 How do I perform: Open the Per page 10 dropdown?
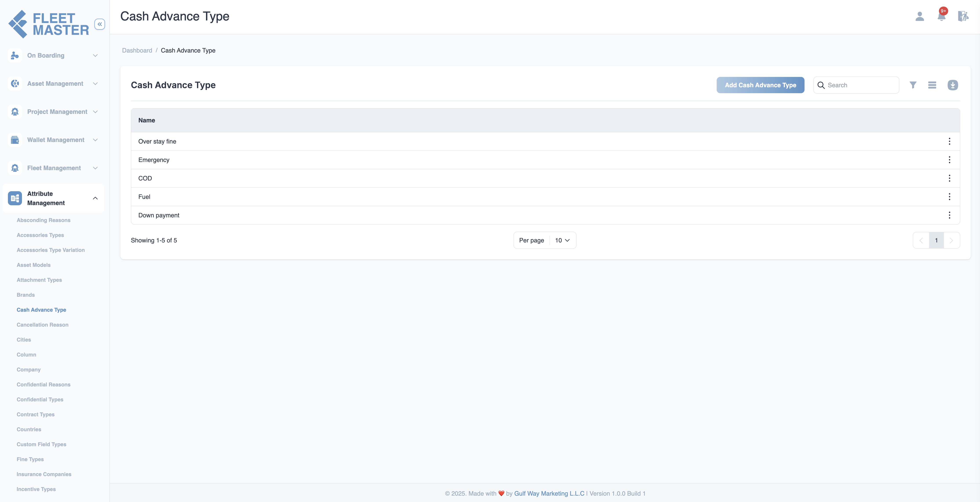coord(562,240)
